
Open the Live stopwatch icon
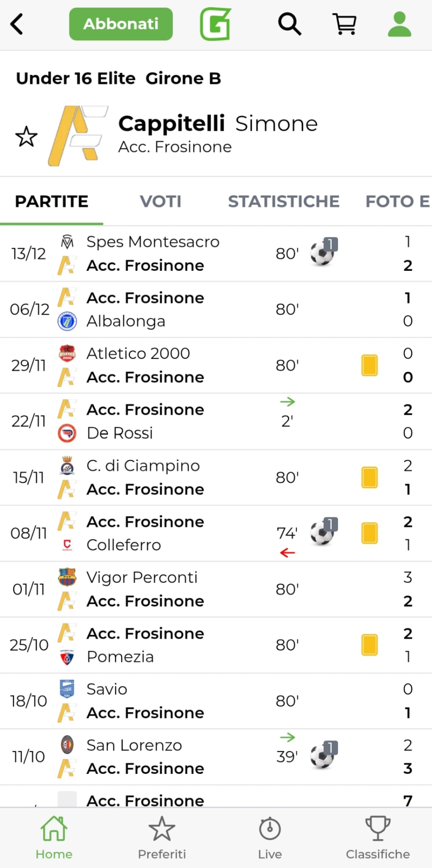pyautogui.click(x=270, y=837)
